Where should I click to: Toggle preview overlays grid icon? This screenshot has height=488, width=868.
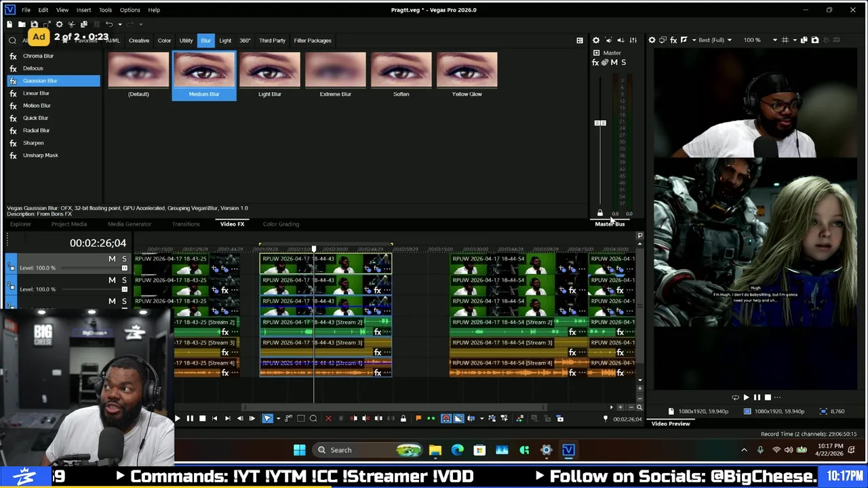pos(785,40)
